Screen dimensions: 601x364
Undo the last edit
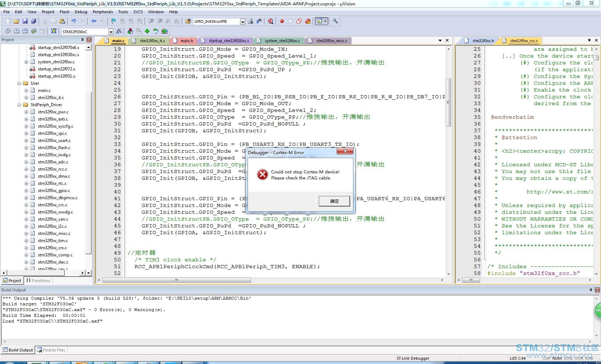click(x=74, y=21)
